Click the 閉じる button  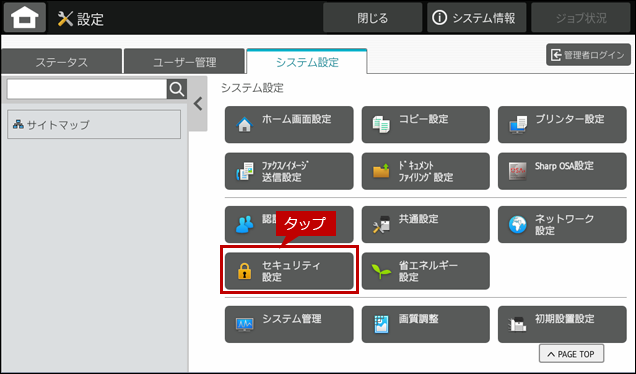[x=373, y=18]
